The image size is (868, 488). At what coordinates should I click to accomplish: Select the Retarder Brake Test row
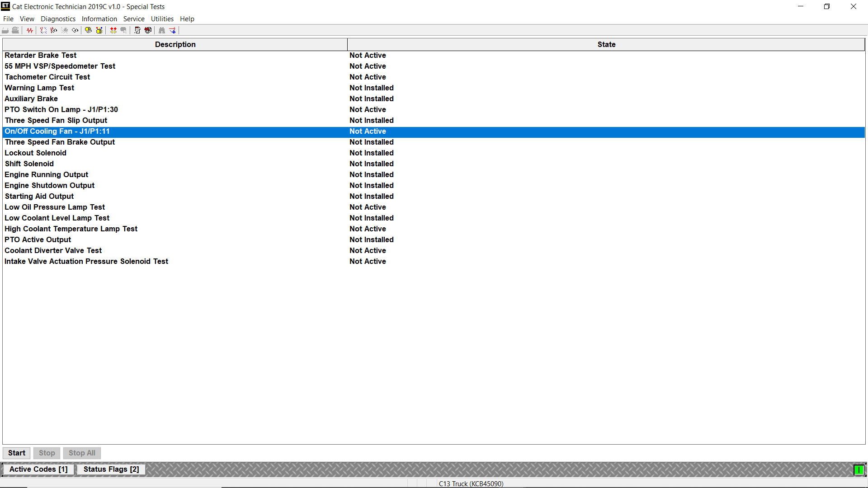click(41, 55)
